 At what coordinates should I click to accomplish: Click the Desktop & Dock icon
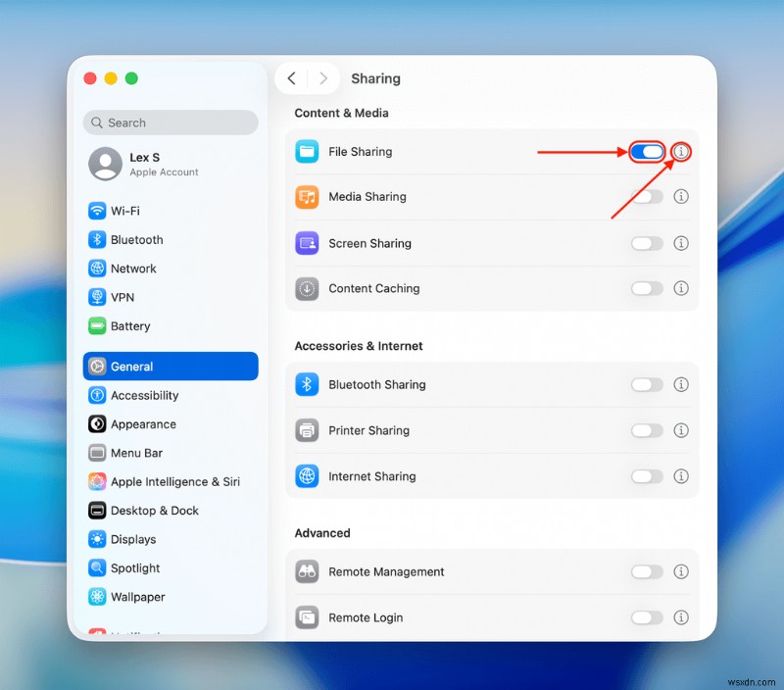97,511
